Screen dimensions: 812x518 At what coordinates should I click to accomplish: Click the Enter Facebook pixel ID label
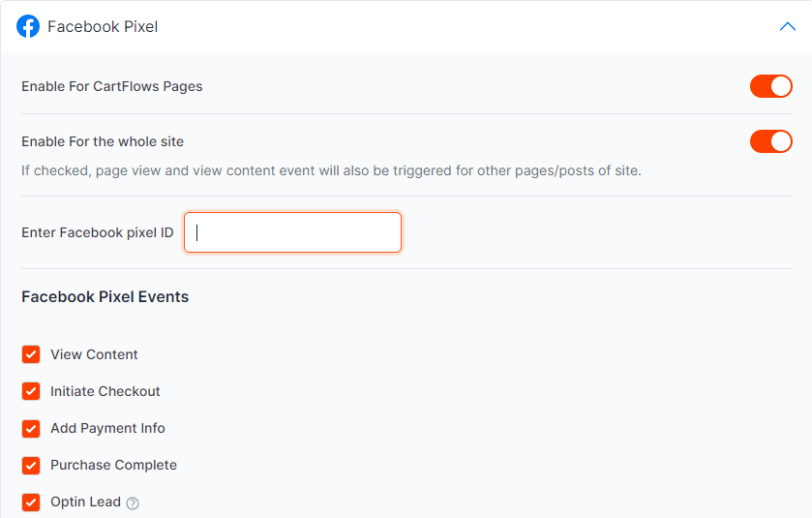(98, 232)
